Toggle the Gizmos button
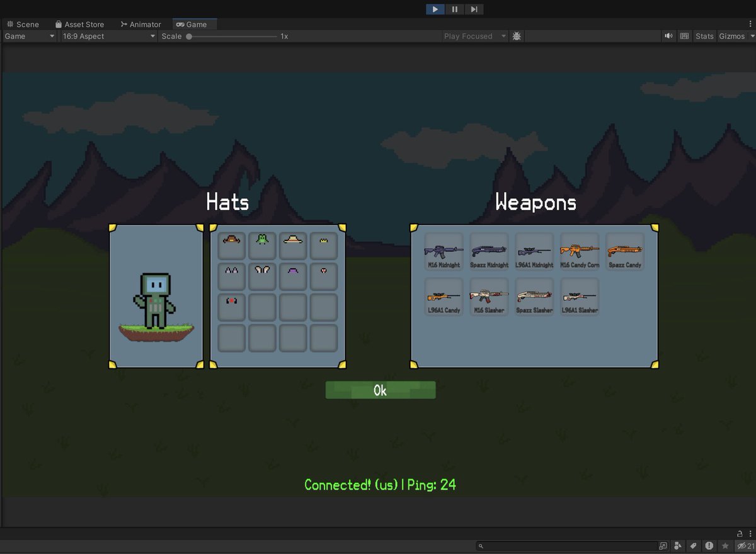Image resolution: width=756 pixels, height=554 pixels. (731, 36)
